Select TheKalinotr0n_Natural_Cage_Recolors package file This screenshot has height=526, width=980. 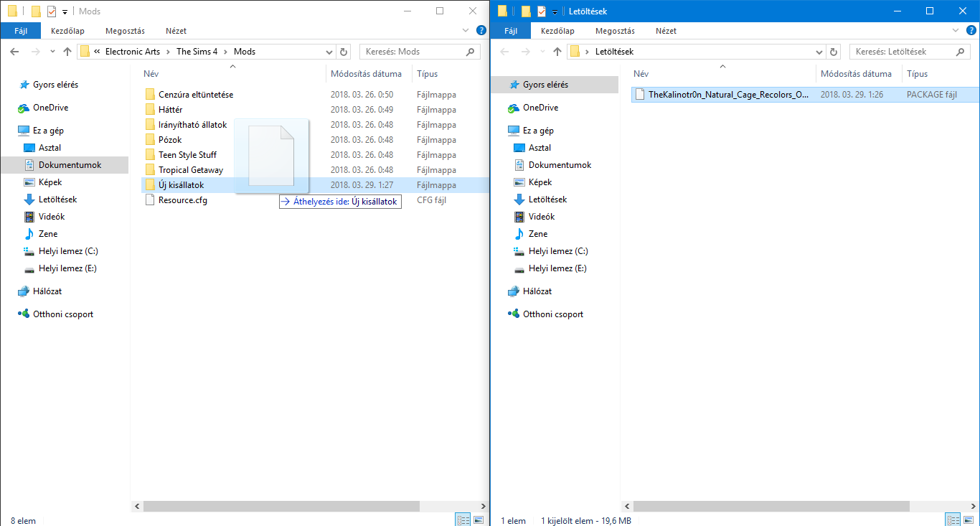click(x=805, y=95)
